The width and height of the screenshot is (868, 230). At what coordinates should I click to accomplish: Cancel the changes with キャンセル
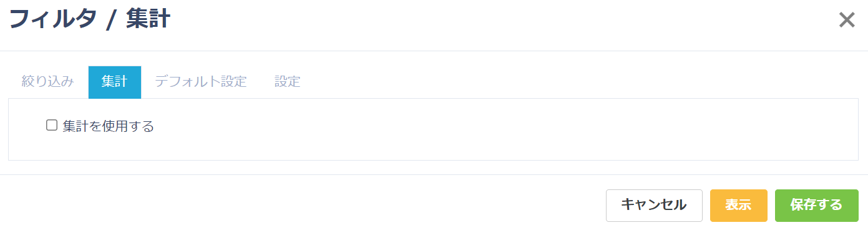(x=654, y=205)
